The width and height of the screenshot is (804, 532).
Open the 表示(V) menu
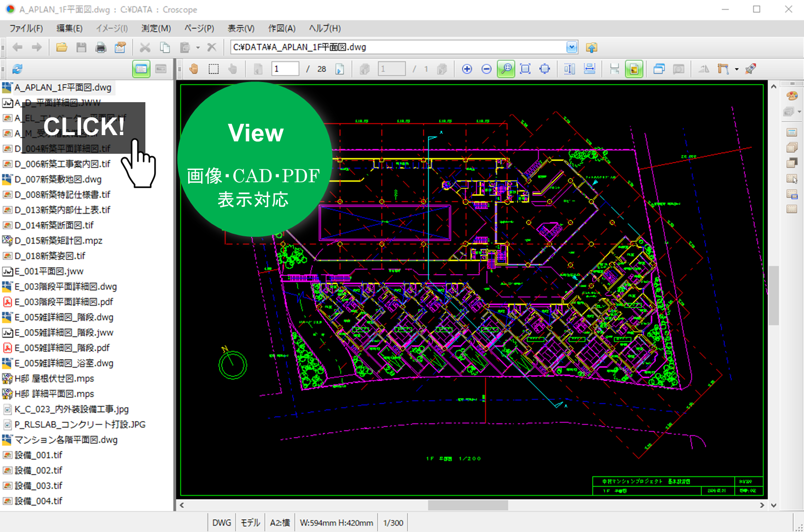point(240,28)
